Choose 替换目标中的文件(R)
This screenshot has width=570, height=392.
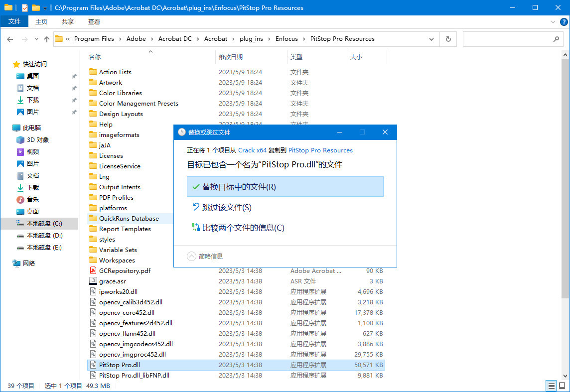[285, 187]
